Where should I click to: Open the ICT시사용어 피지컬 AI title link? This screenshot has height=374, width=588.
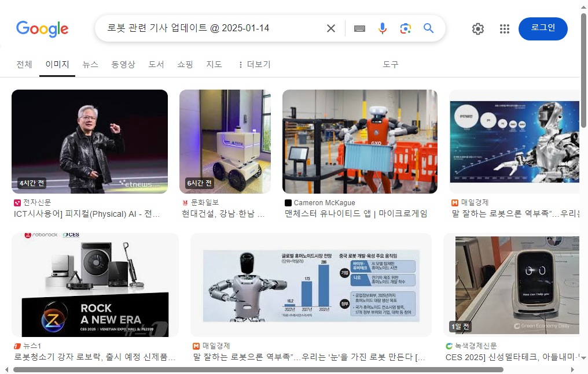pos(87,214)
